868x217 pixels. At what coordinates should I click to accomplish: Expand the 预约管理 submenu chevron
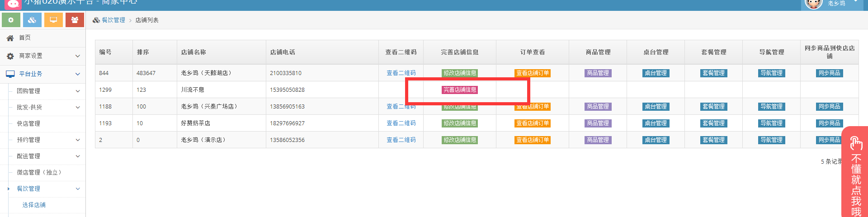point(78,140)
